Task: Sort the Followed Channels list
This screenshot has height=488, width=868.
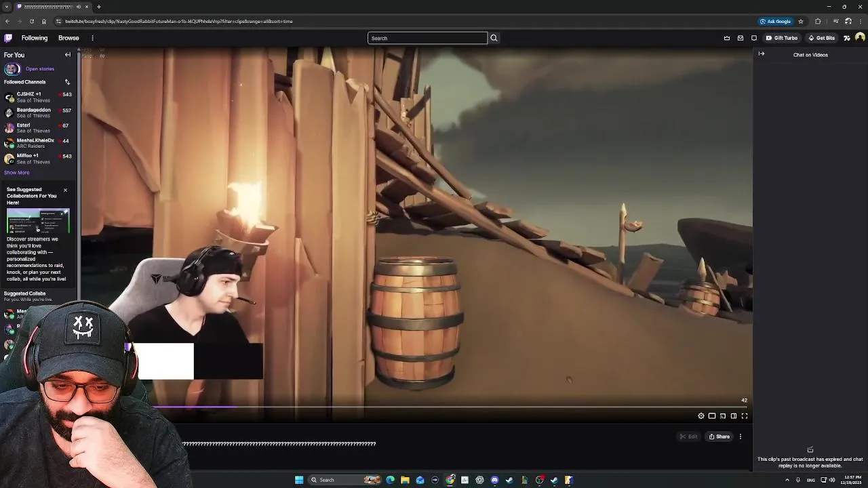Action: click(x=67, y=82)
